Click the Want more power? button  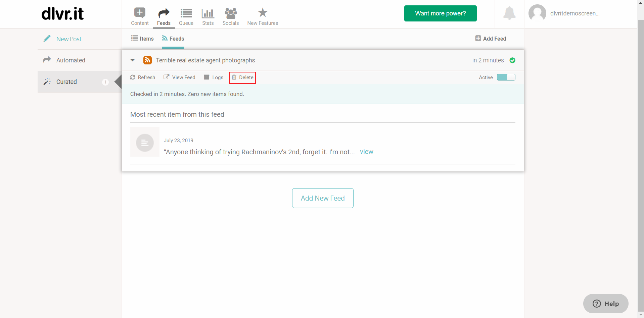click(x=440, y=13)
